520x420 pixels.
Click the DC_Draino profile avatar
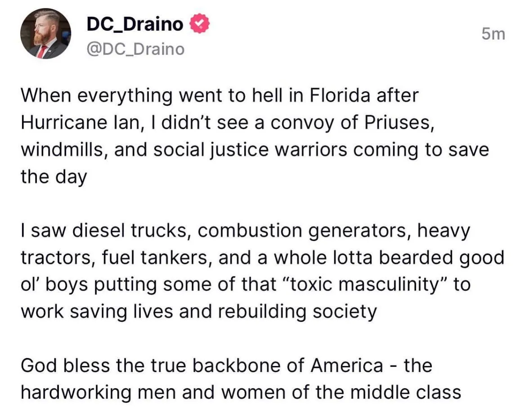tap(46, 34)
